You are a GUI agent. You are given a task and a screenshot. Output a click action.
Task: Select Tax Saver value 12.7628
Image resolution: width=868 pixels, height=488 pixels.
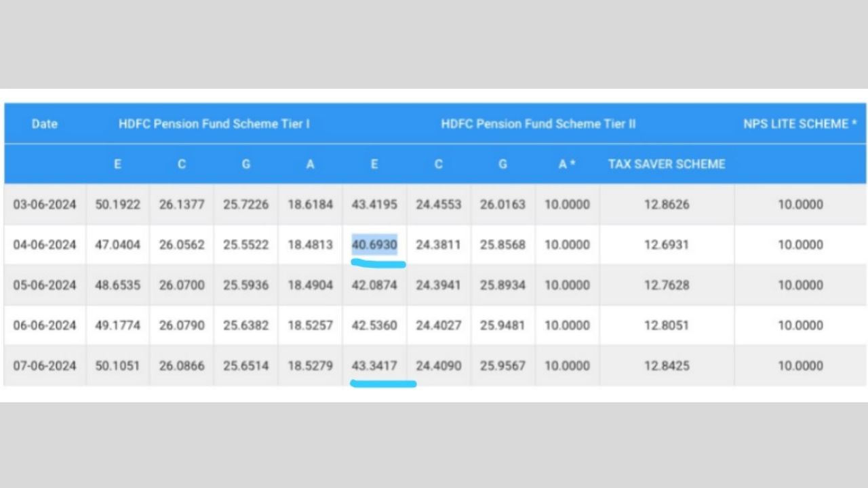click(667, 285)
